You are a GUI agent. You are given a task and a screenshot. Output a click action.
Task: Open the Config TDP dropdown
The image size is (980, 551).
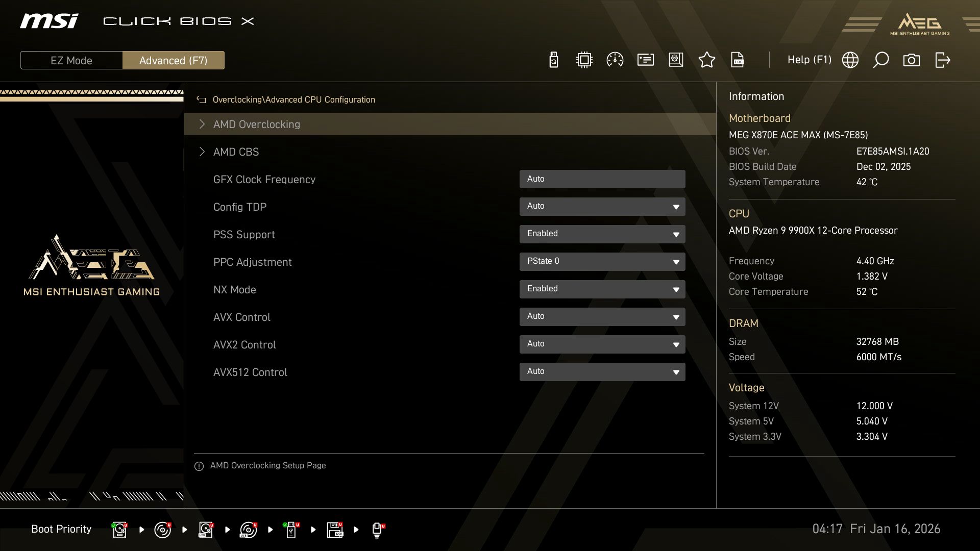click(602, 207)
